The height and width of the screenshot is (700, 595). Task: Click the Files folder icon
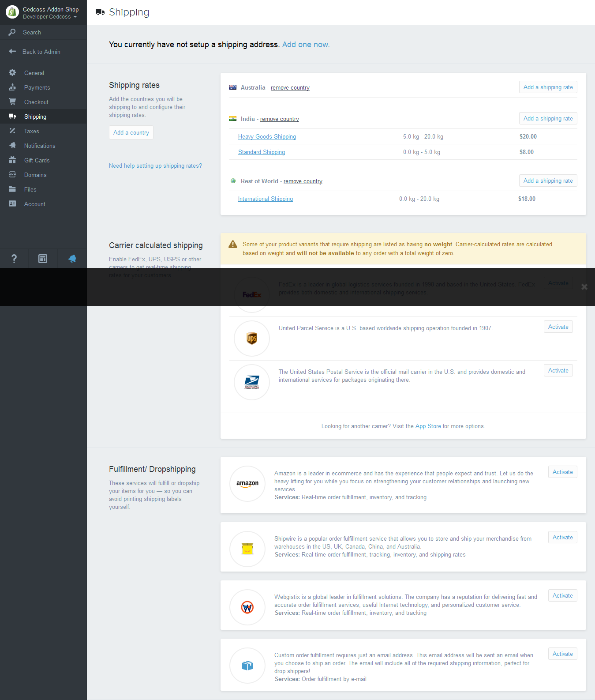click(12, 189)
